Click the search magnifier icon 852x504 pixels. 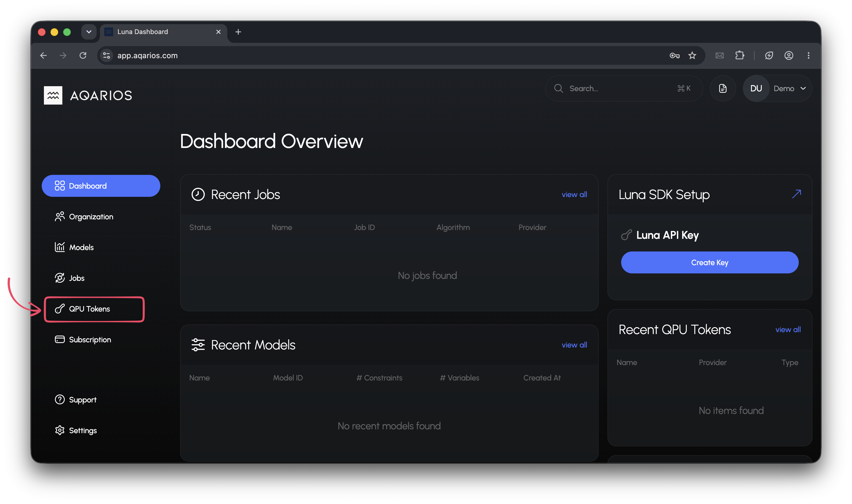pos(559,88)
